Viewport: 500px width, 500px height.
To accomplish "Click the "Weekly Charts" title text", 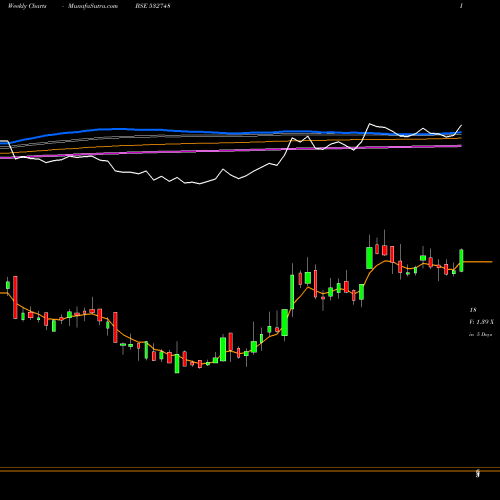I will (27, 6).
